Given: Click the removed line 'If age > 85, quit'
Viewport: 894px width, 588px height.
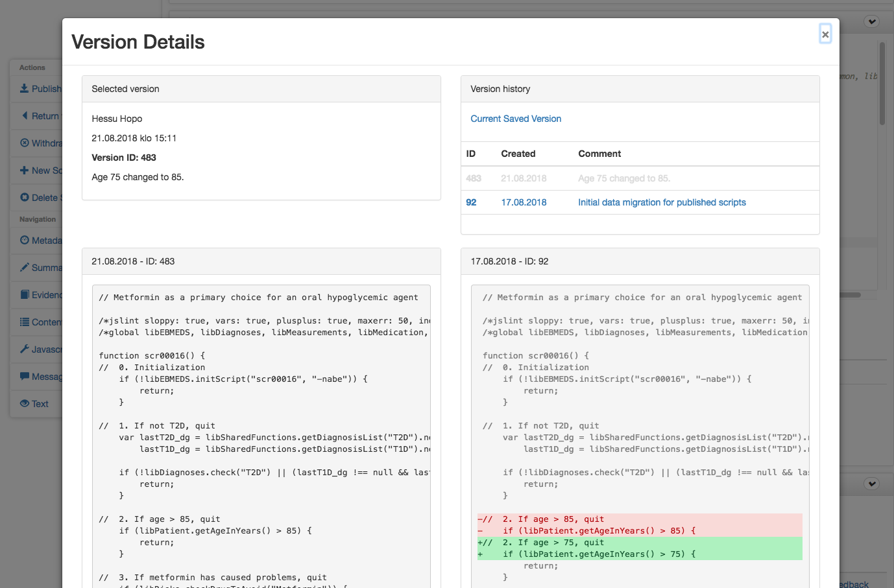Looking at the screenshot, I should coord(640,519).
